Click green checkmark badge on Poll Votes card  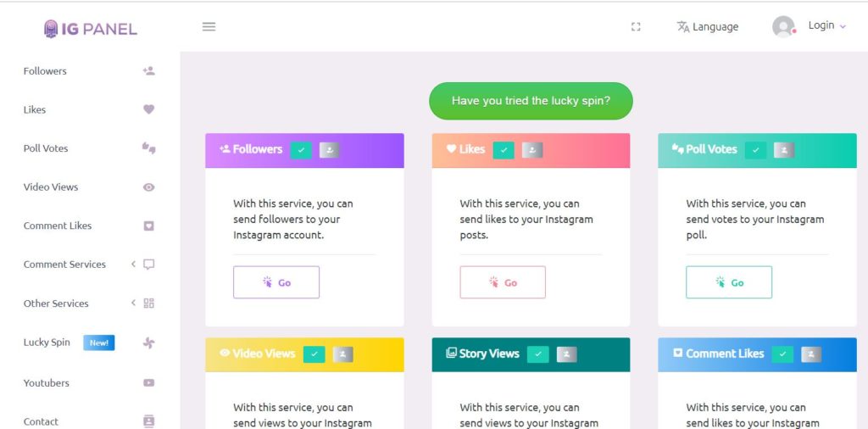(755, 150)
